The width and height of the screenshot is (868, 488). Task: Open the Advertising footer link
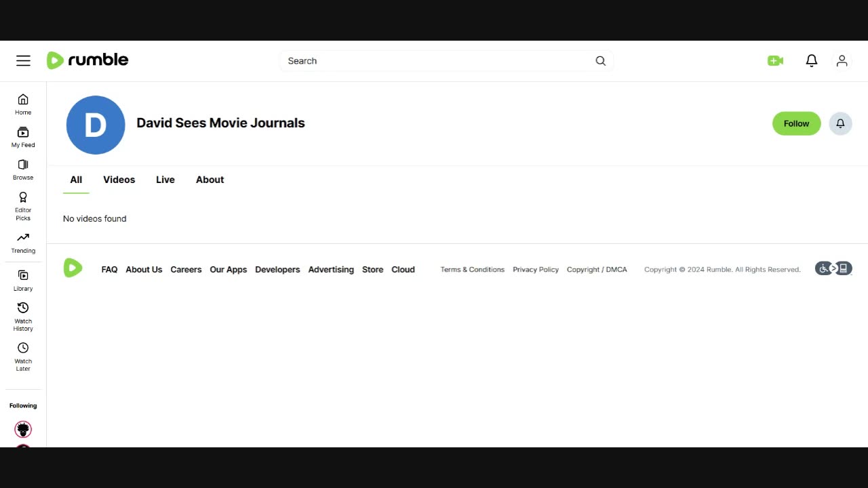(x=331, y=270)
